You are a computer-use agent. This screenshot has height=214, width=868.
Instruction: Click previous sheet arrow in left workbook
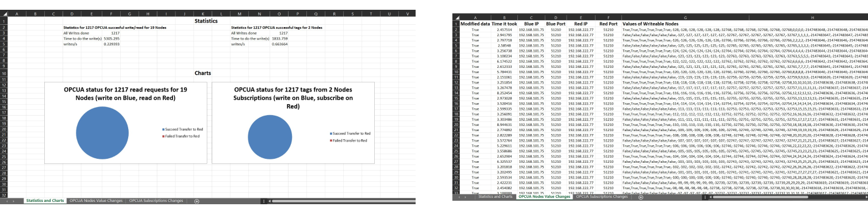click(7, 201)
